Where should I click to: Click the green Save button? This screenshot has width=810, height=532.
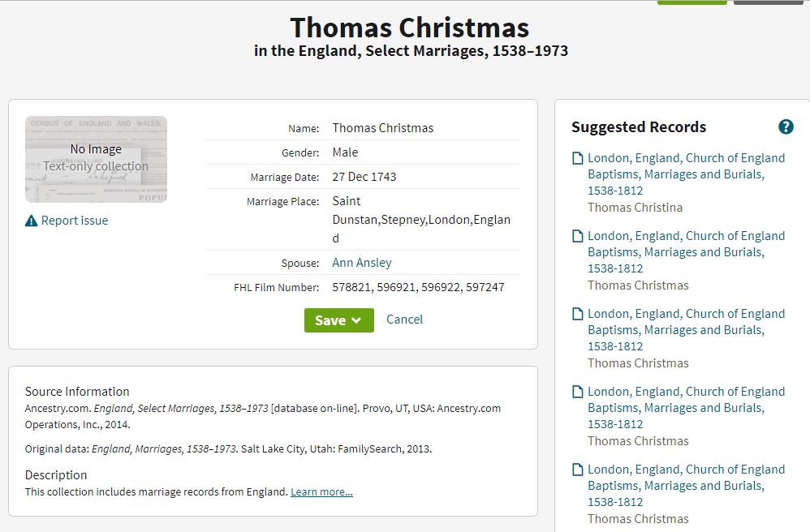[339, 320]
